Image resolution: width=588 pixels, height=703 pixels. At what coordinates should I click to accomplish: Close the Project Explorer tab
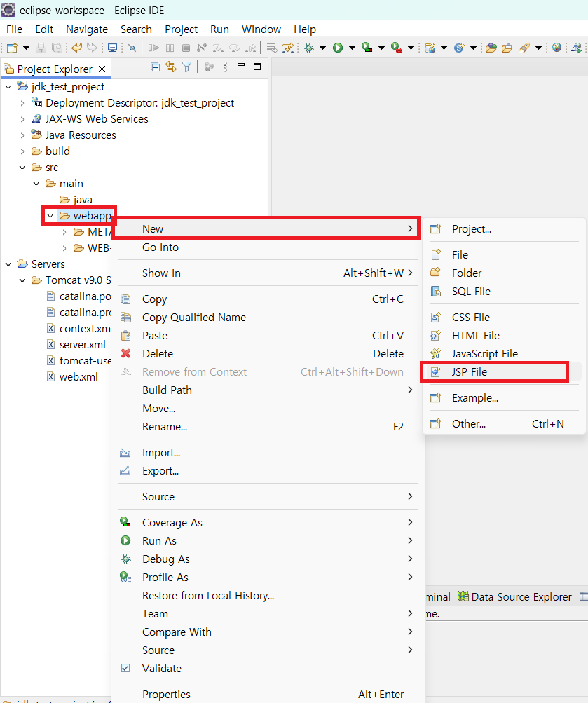coord(102,69)
